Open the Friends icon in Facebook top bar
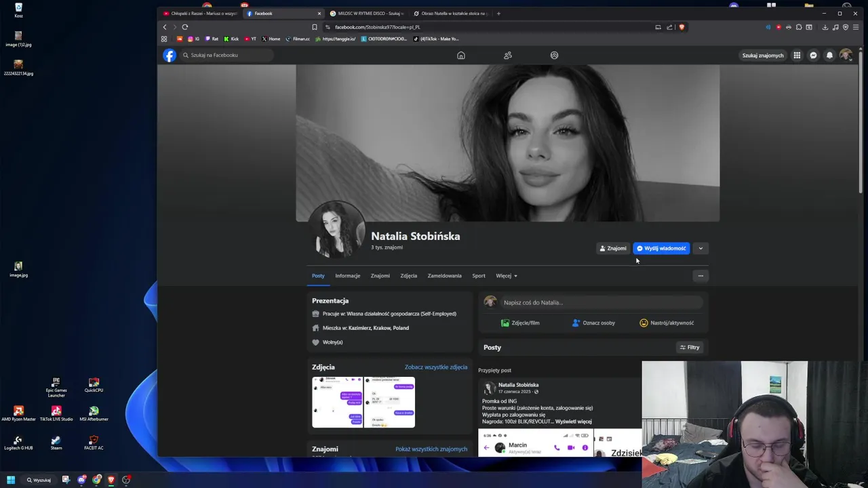Image resolution: width=868 pixels, height=488 pixels. coord(508,56)
